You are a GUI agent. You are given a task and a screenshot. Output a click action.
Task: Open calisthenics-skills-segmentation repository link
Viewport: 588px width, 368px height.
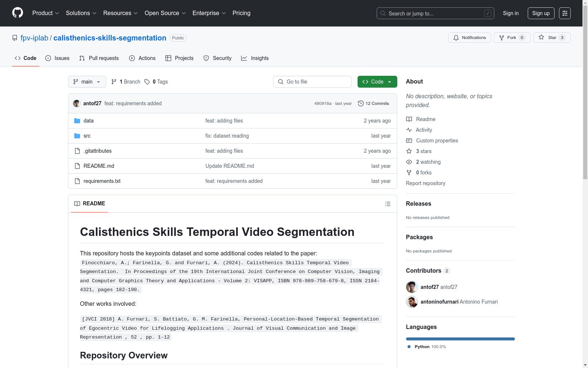click(110, 38)
